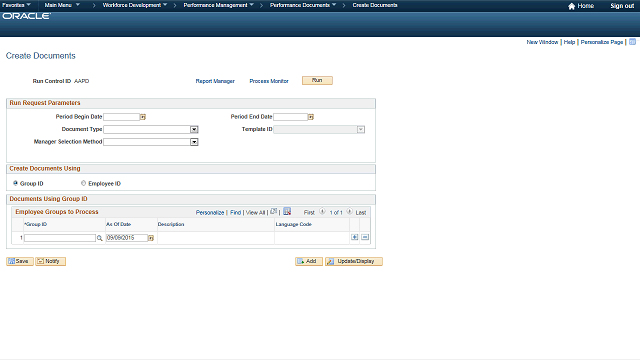Click the Save button
640x360 pixels.
[x=20, y=261]
